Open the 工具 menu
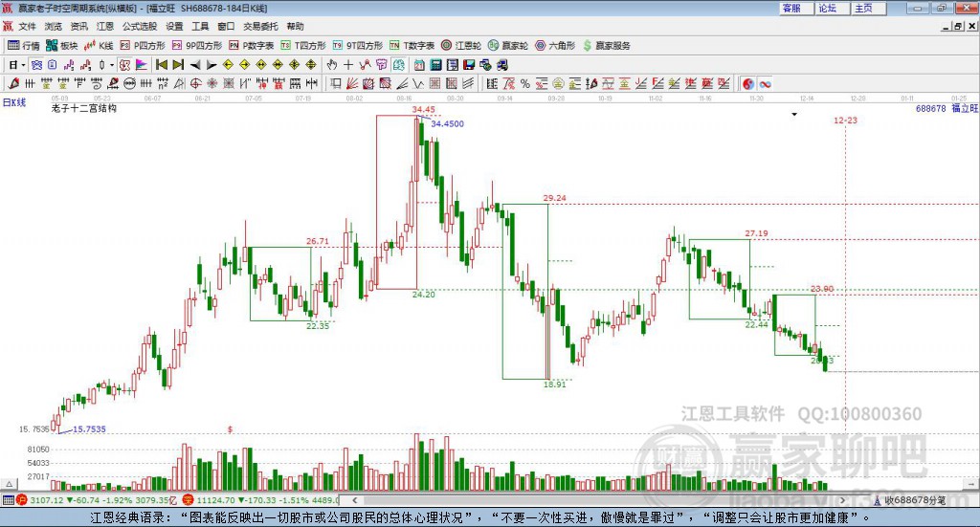Screen dimensions: 980x527 tap(200, 26)
